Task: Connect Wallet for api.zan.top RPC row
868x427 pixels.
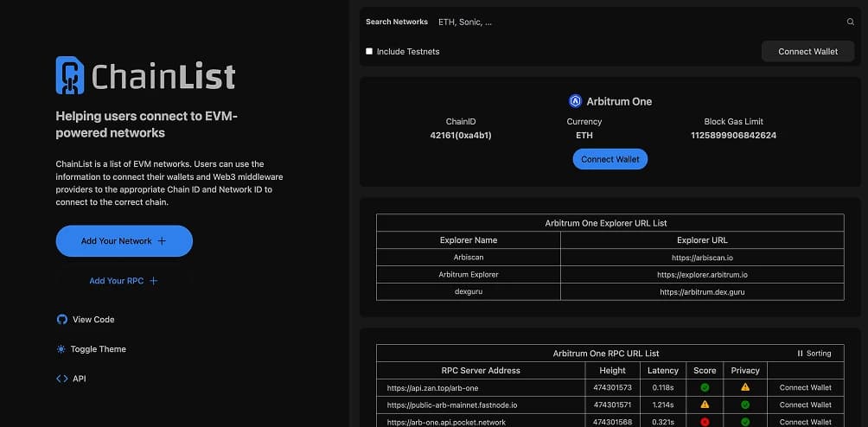Action: [806, 388]
